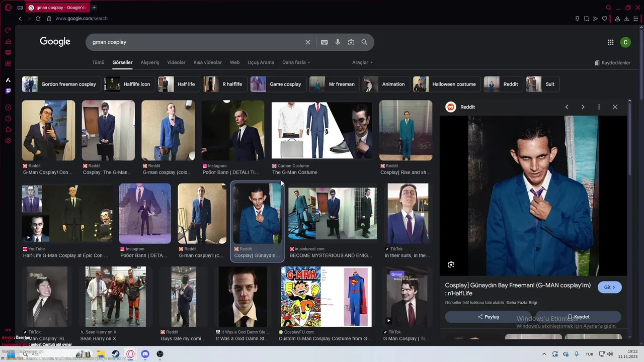Viewport: 644px width, 362px height.
Task: Click the Google logo
Action: tap(55, 42)
